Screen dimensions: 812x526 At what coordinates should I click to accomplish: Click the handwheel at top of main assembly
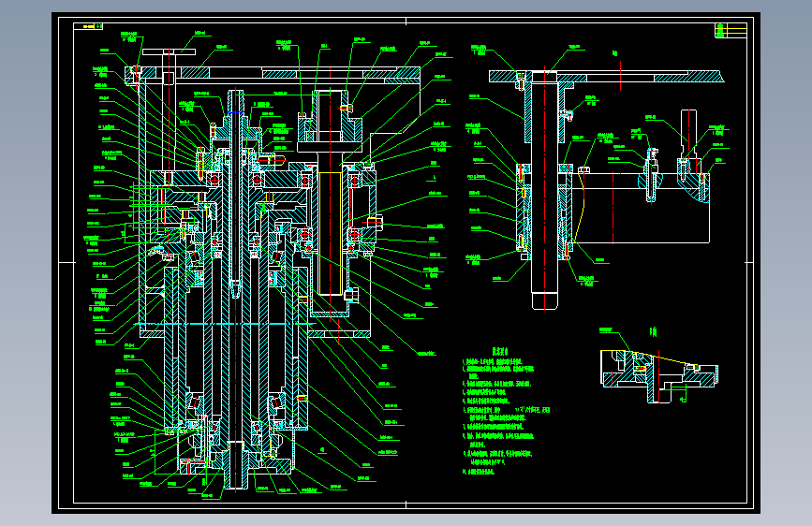(x=169, y=51)
